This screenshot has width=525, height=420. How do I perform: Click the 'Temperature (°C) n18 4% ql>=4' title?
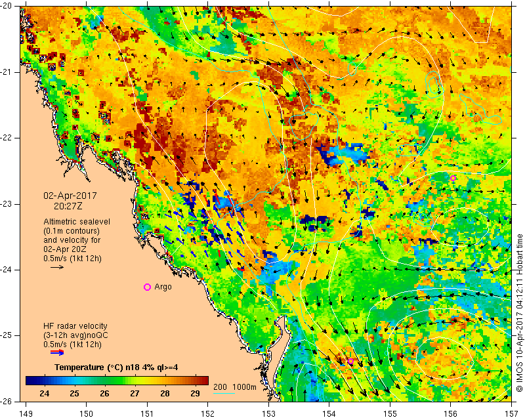pos(116,367)
